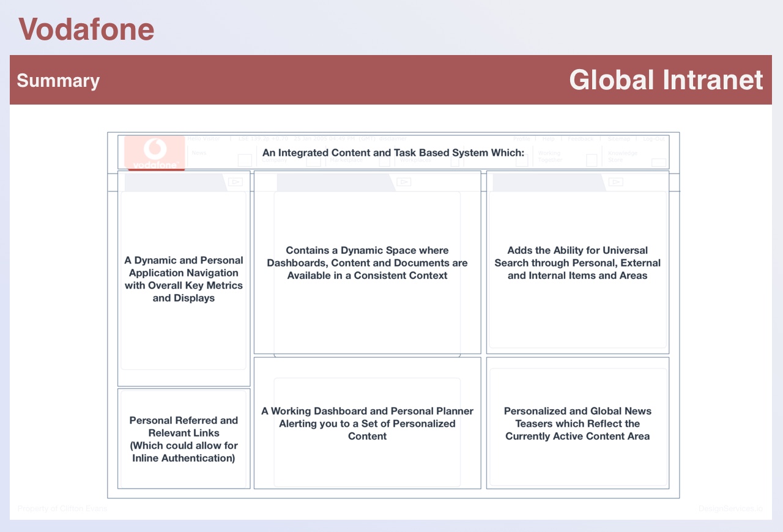Screen dimensions: 783x532
Task: Open the Knowledge Store navigation item
Action: tap(622, 157)
